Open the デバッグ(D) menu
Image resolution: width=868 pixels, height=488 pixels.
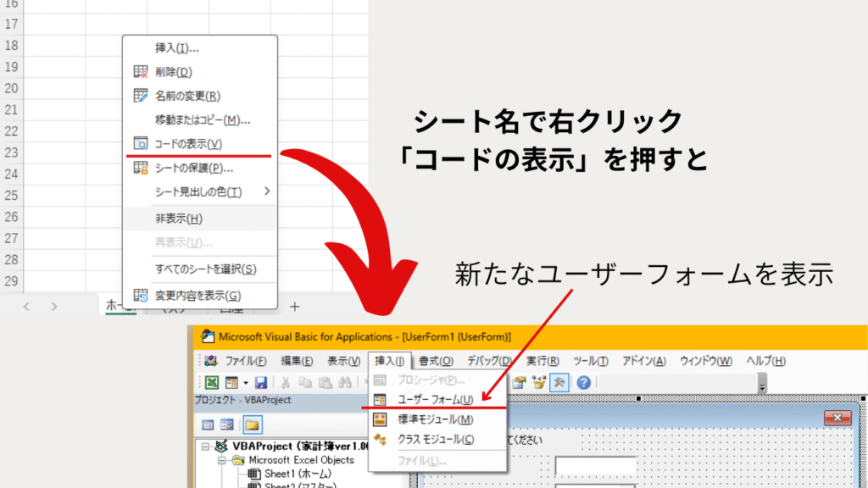coord(489,361)
